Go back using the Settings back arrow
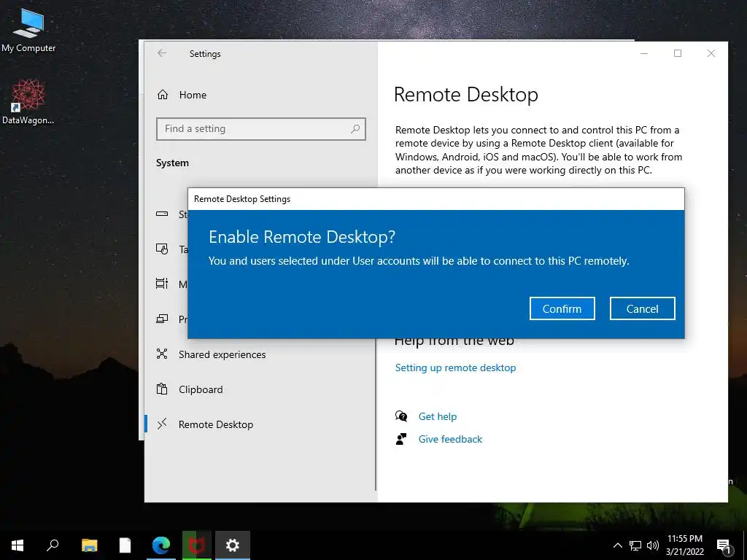747x560 pixels. click(x=162, y=53)
